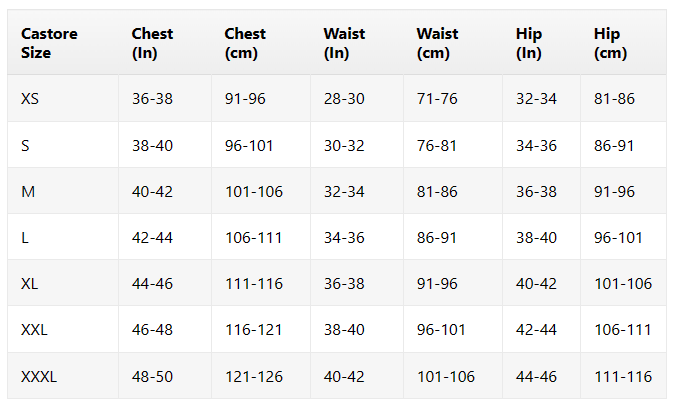The height and width of the screenshot is (411, 675).
Task: Click the XXL size label
Action: [34, 330]
